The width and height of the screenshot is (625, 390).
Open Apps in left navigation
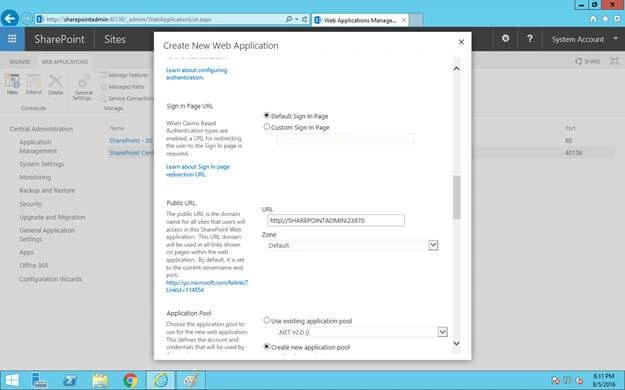coord(26,252)
